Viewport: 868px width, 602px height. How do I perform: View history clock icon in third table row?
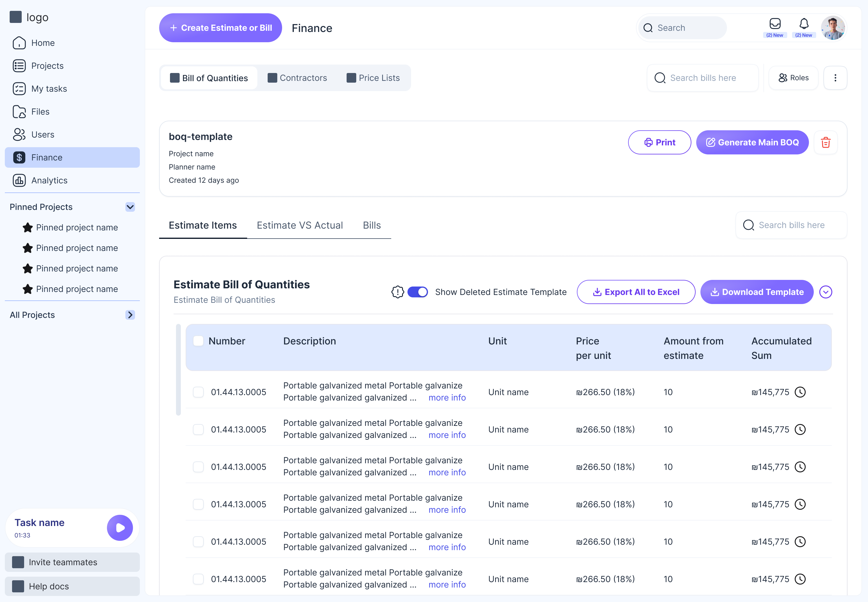pos(800,467)
